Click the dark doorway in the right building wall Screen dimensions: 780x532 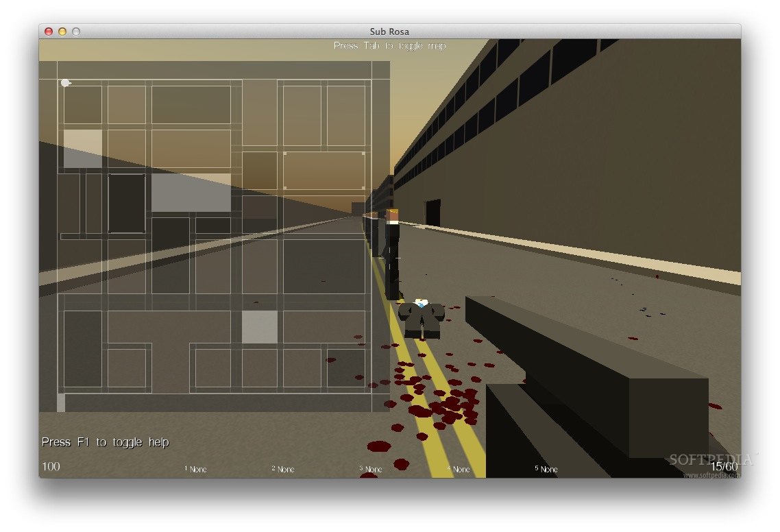(x=432, y=213)
